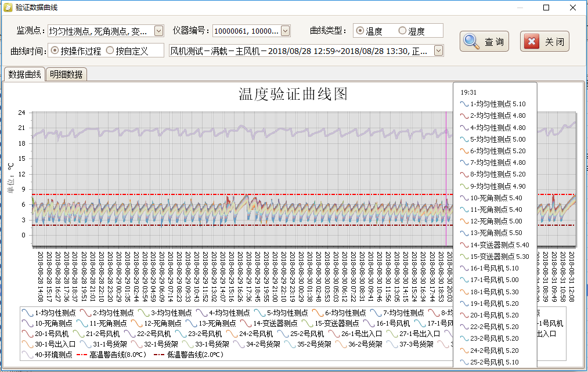Click the 12-死角测点 line icon in the legend

(137, 323)
